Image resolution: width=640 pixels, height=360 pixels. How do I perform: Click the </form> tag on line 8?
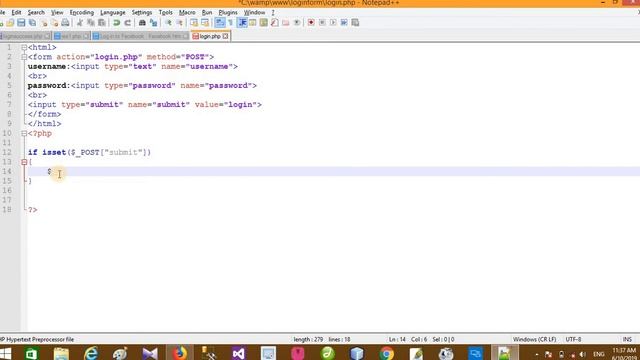tap(44, 114)
